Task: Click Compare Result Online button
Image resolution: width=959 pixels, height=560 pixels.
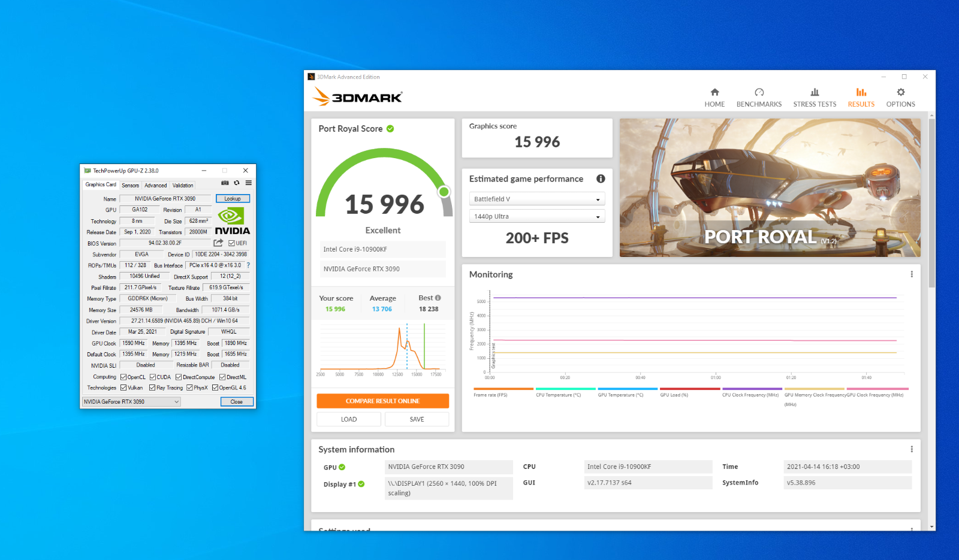Action: [x=382, y=401]
